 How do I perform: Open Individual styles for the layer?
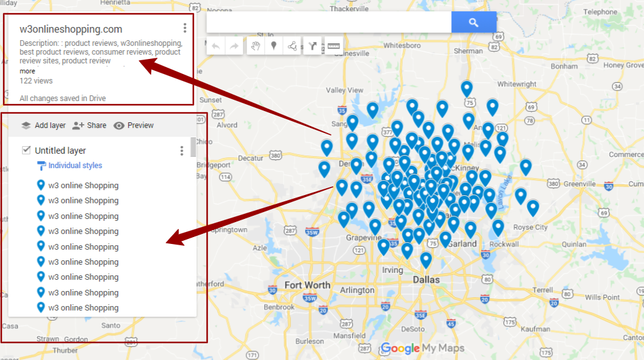click(75, 166)
